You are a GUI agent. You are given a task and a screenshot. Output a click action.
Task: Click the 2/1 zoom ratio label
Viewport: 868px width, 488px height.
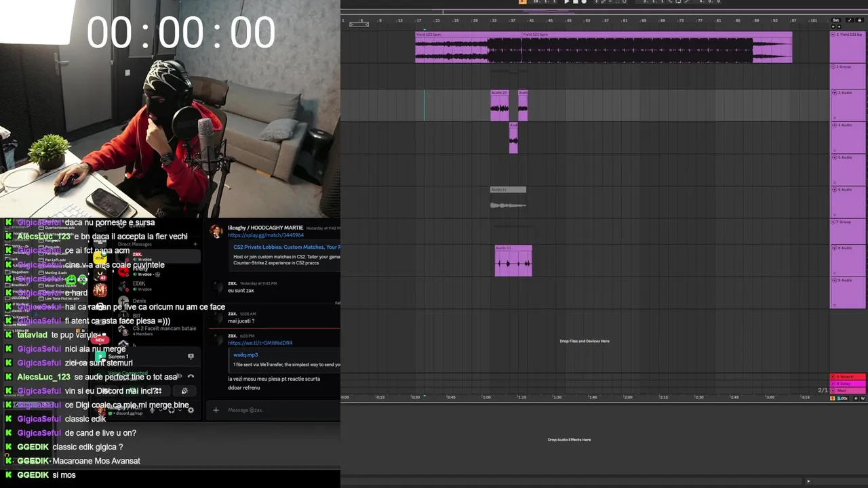click(x=823, y=390)
